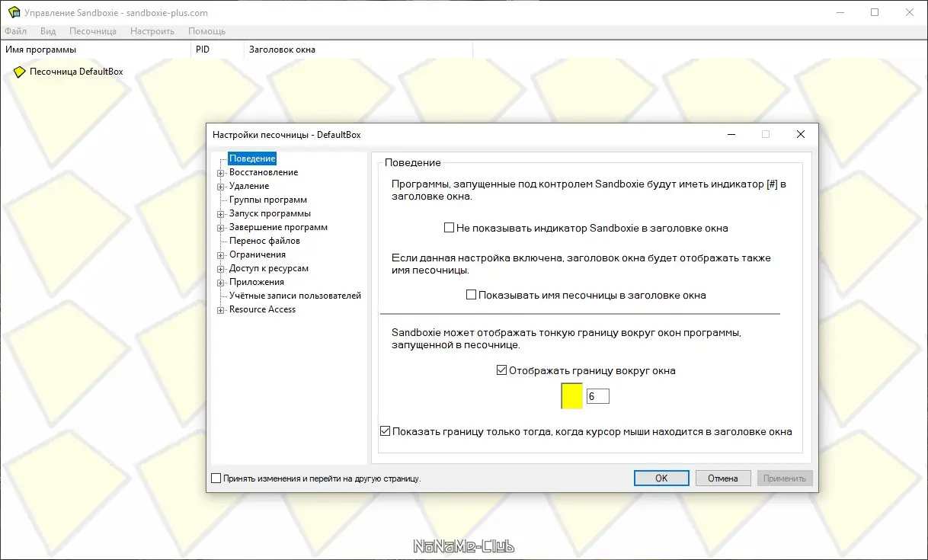Select Resource Access item in tree
Image resolution: width=928 pixels, height=560 pixels.
pyautogui.click(x=262, y=309)
